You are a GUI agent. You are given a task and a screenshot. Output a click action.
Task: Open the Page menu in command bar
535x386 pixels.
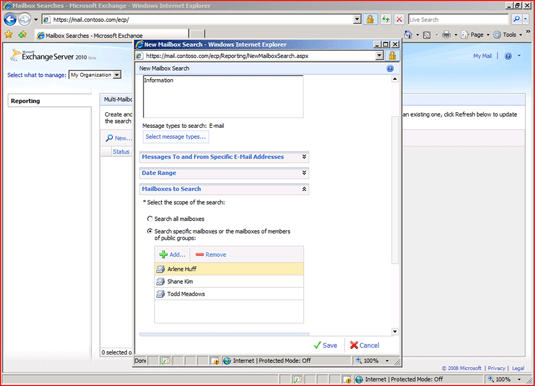474,35
